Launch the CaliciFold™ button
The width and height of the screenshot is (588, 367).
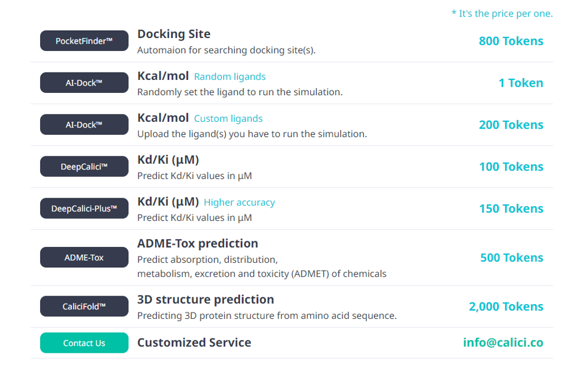[84, 306]
